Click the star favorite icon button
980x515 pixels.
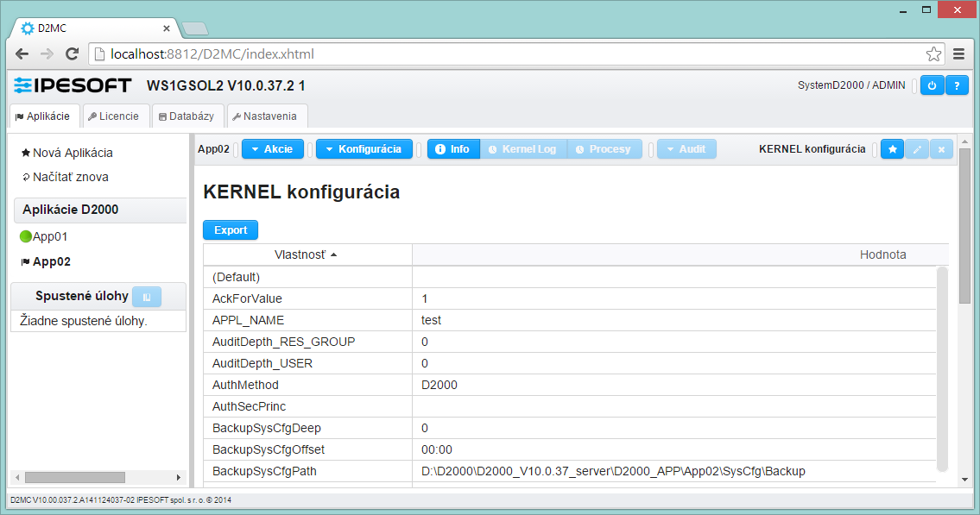893,149
